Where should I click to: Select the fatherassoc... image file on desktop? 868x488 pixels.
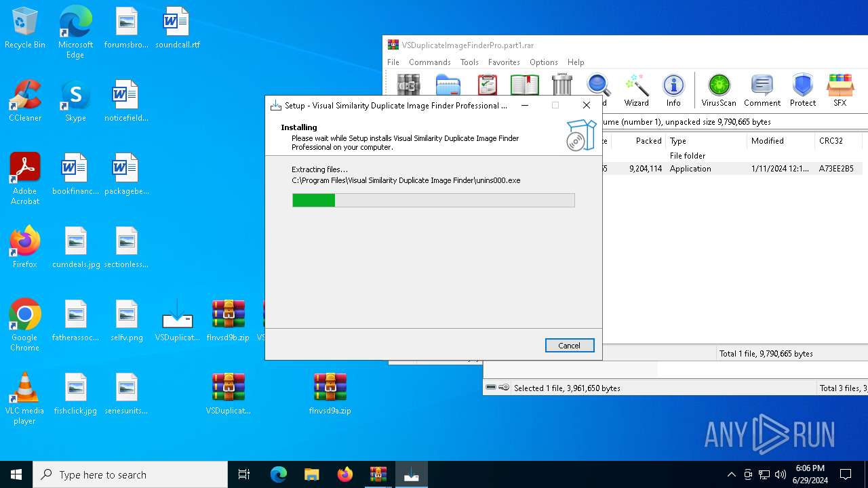tap(75, 321)
